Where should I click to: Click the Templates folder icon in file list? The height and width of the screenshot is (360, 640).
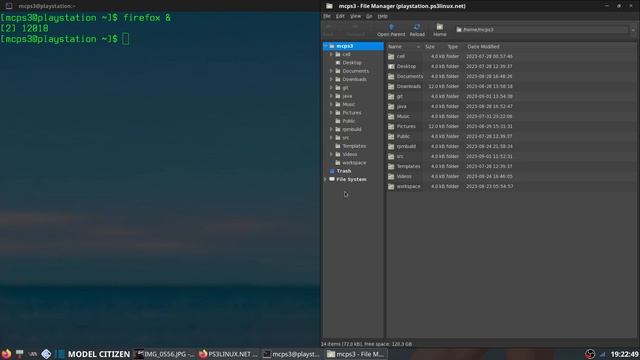click(x=391, y=166)
